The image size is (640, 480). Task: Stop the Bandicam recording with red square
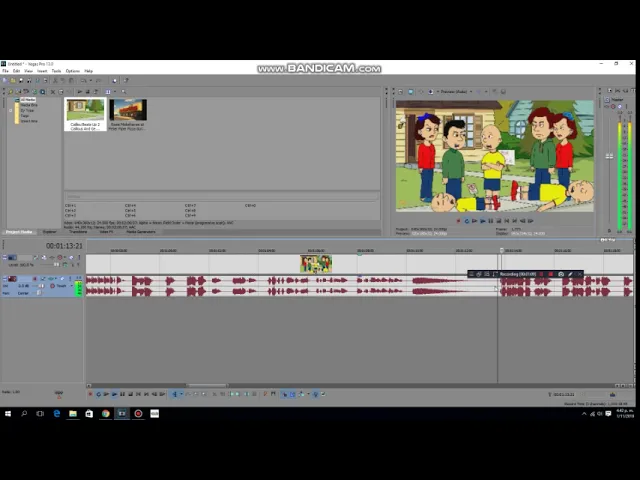[550, 274]
